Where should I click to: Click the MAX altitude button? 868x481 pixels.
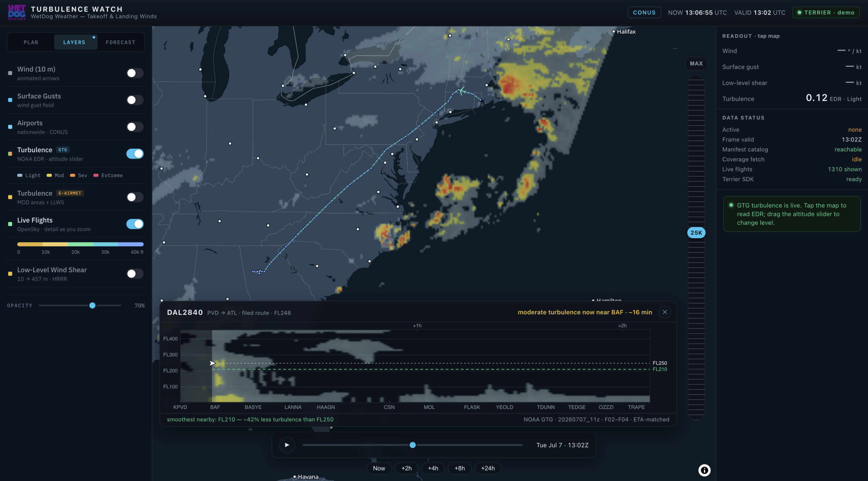coord(696,63)
